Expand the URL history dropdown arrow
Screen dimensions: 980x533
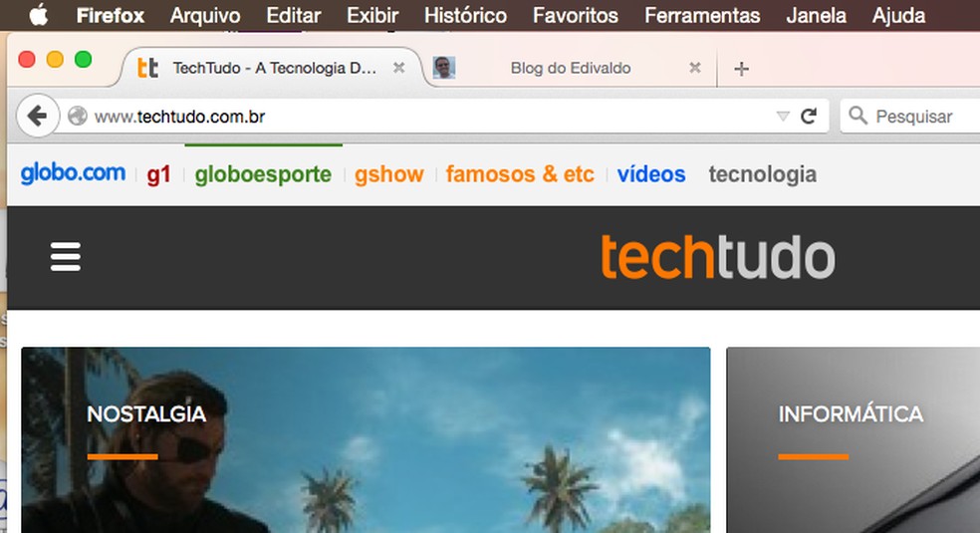(783, 117)
